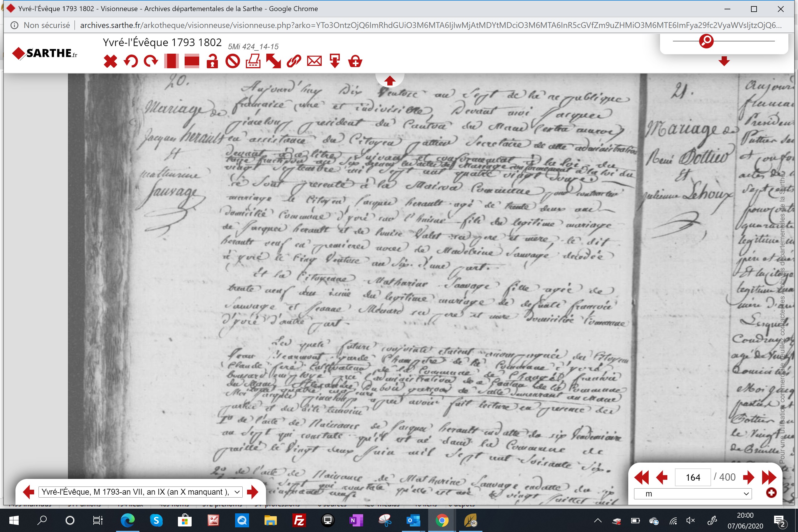Open the Yvré-l'Évêque register dropdown
The height and width of the screenshot is (532, 798).
(x=141, y=492)
